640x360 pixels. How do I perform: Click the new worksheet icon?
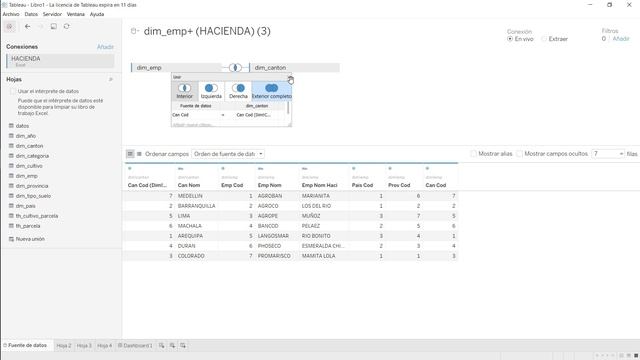(162, 346)
